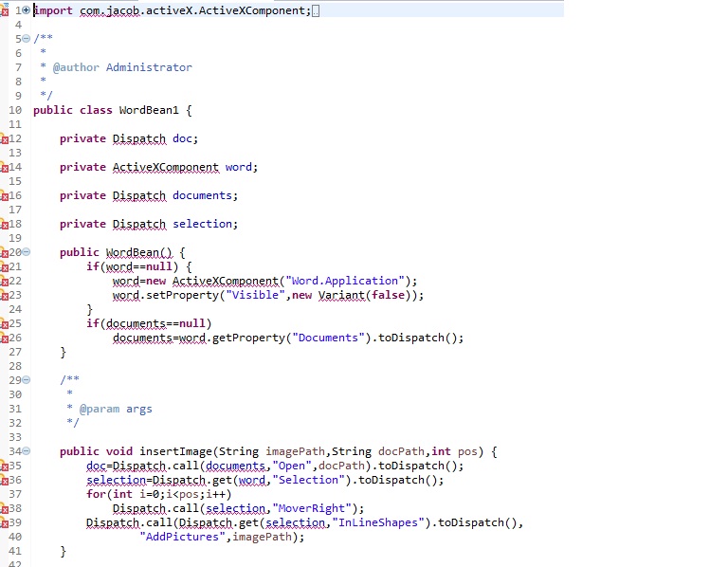Click the WordBean() constructor name
This screenshot has height=567, width=728.
(138, 252)
